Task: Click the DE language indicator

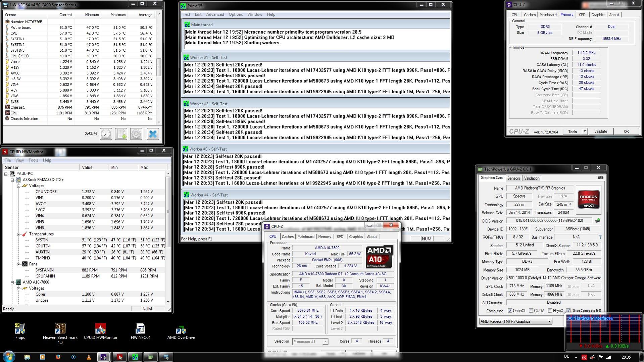Action: pyautogui.click(x=567, y=357)
